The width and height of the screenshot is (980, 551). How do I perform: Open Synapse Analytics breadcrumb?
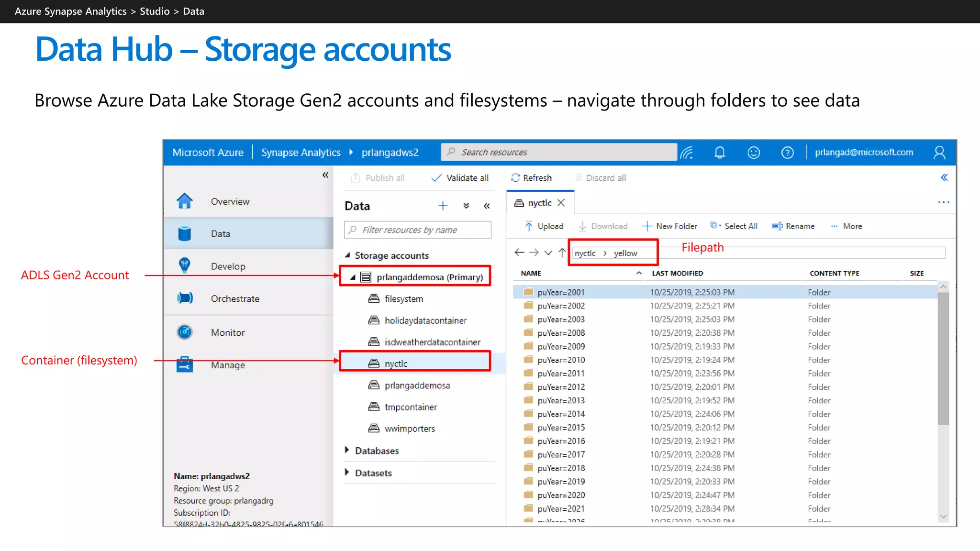(x=301, y=152)
